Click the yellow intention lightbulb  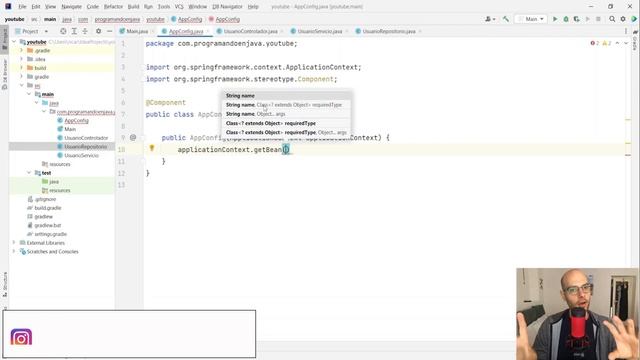(152, 148)
